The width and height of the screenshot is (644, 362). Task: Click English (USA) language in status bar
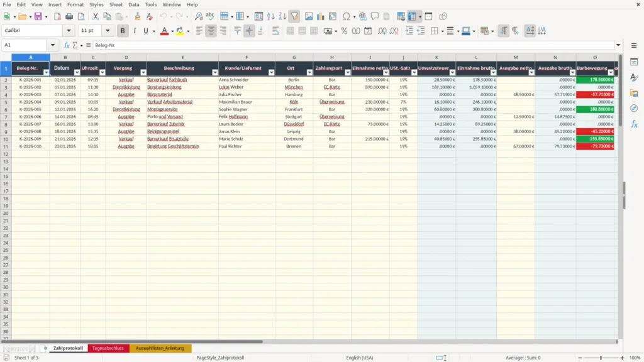point(359,358)
